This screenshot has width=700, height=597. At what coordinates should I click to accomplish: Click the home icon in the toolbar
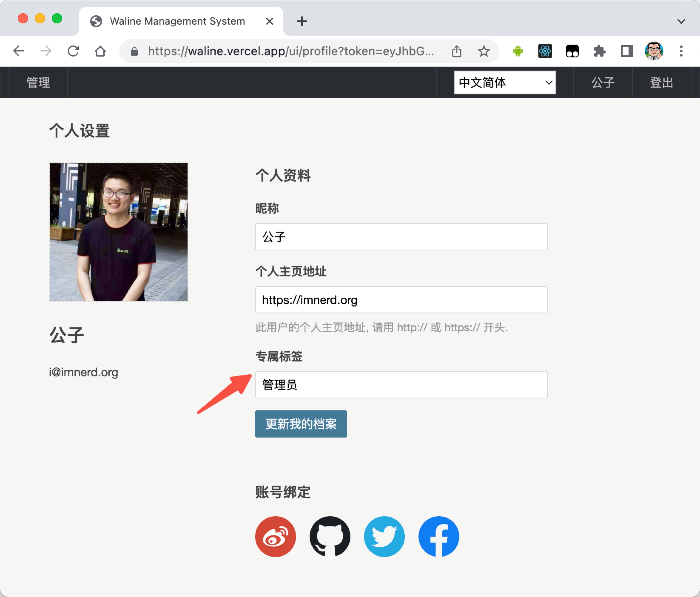[x=100, y=51]
